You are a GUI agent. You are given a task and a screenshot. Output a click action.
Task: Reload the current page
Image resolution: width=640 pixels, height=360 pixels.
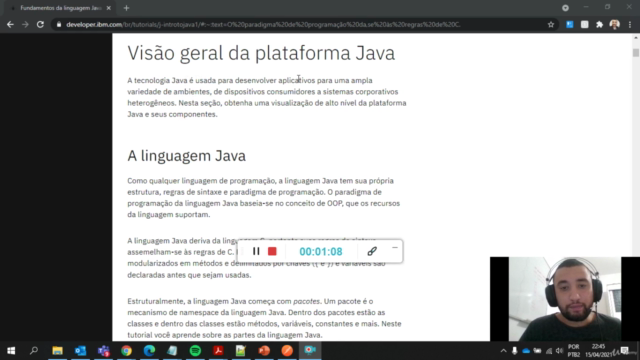(40, 24)
